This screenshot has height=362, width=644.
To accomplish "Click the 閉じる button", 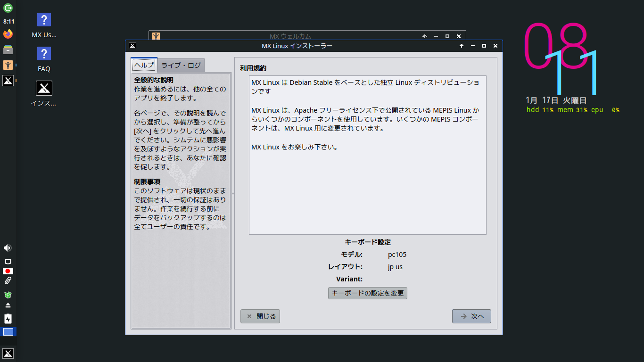I will [260, 316].
